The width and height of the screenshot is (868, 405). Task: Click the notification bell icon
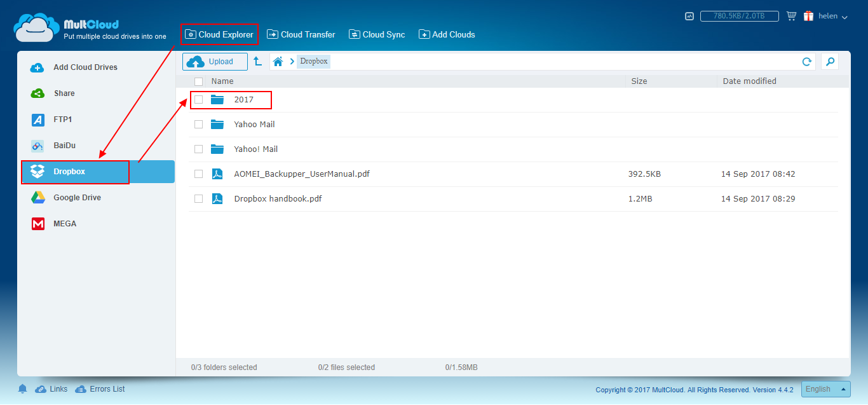pyautogui.click(x=23, y=389)
